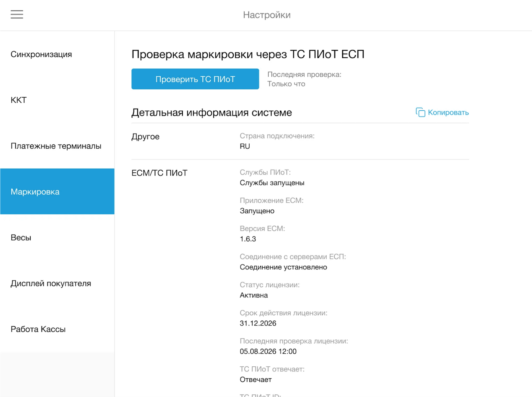The height and width of the screenshot is (397, 532).
Task: Click heading Проверка маркировки через ТС ПИоТ ЕСП
Action: point(248,54)
